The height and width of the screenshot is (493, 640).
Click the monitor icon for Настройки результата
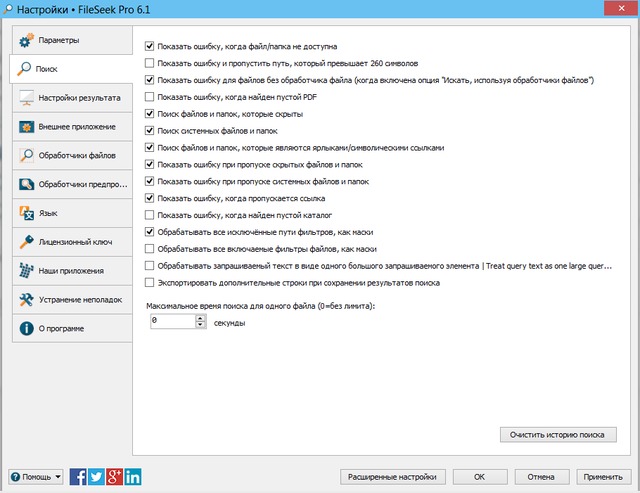coord(27,98)
